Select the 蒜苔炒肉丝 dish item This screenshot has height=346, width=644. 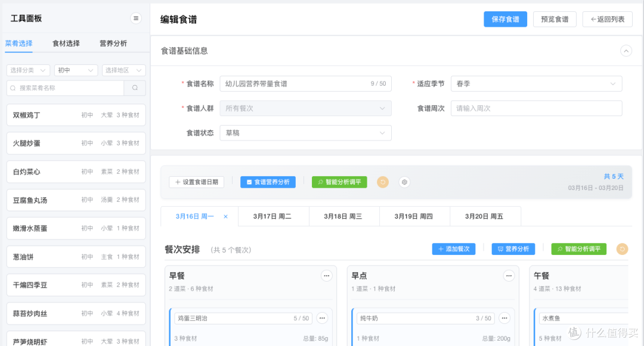pyautogui.click(x=76, y=314)
